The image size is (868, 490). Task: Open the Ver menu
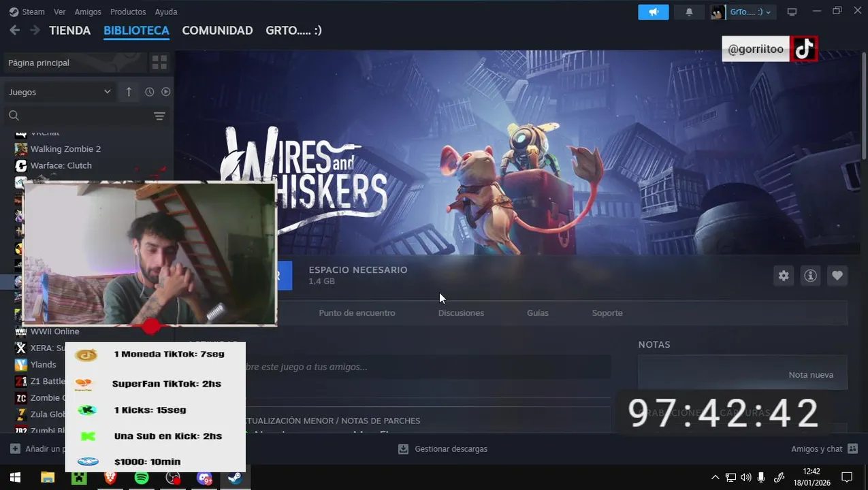[60, 12]
